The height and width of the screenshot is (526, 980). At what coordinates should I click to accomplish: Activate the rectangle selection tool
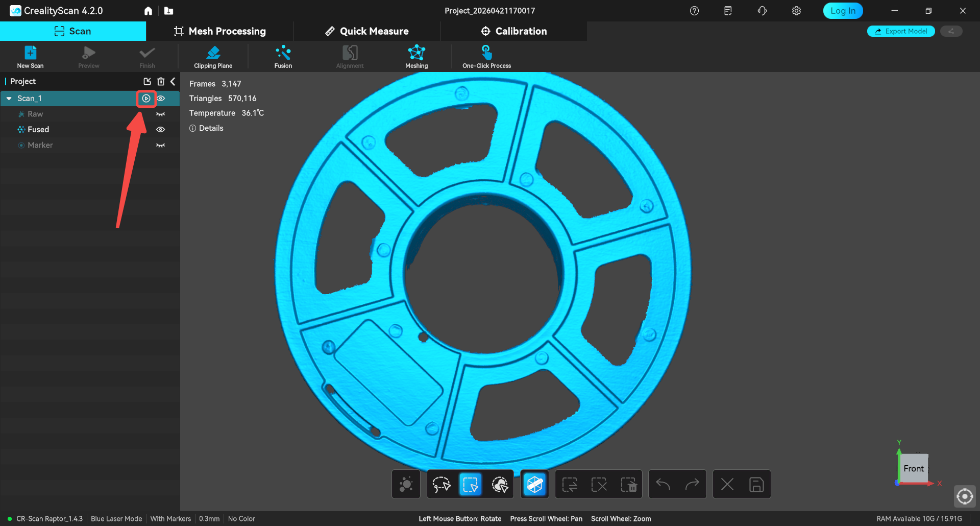click(470, 484)
